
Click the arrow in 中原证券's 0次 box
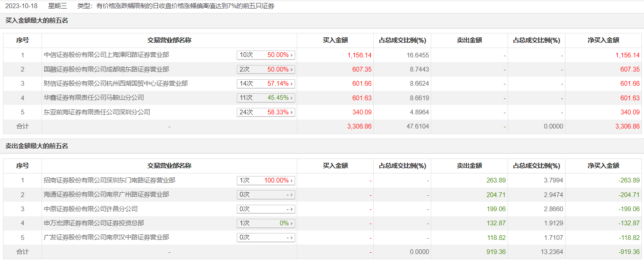pos(292,209)
